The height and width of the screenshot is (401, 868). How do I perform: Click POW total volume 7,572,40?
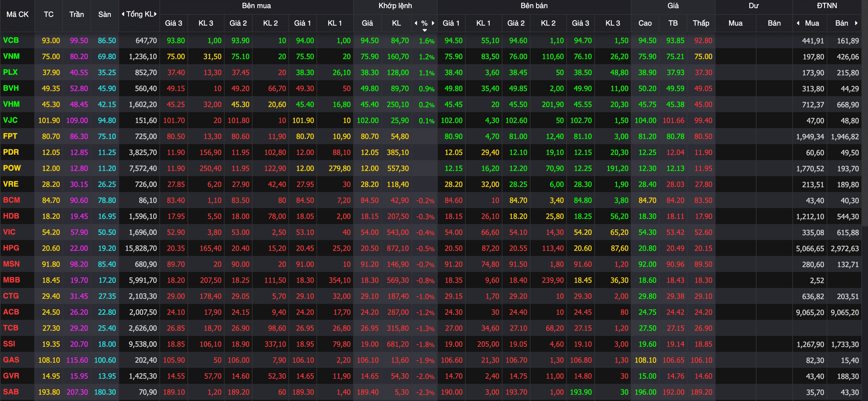click(143, 169)
